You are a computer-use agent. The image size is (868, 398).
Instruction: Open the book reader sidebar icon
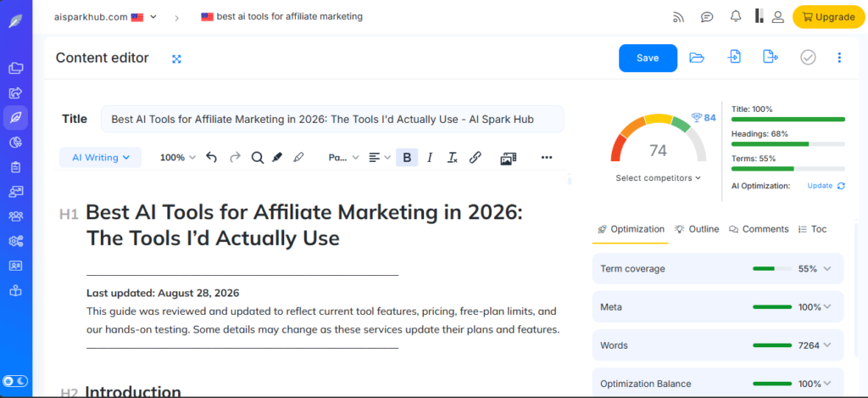16,290
